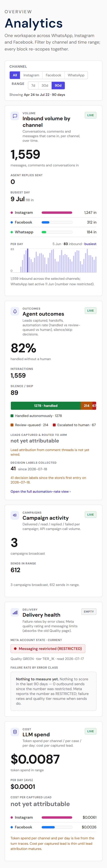Click the chat bubble icon for Inbound volume
Image resolution: width=107 pixels, height=868 pixels.
pyautogui.click(x=15, y=116)
